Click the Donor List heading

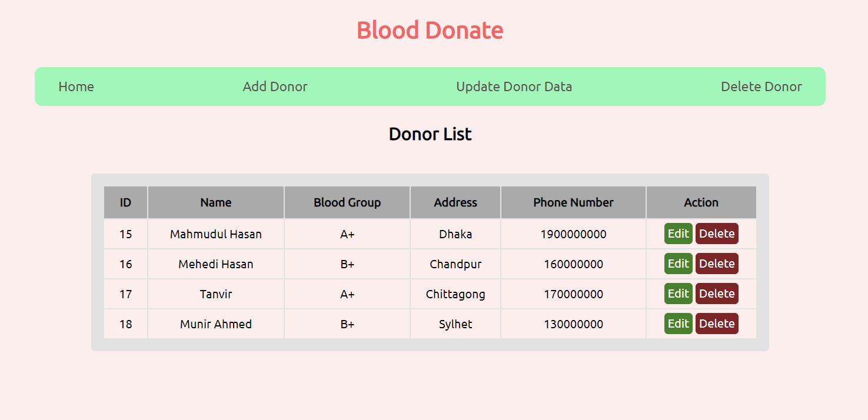[430, 134]
